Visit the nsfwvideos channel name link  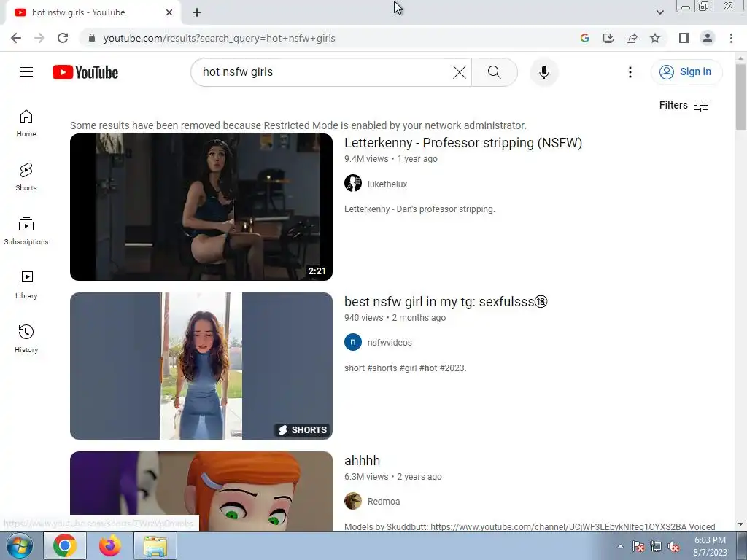(390, 343)
